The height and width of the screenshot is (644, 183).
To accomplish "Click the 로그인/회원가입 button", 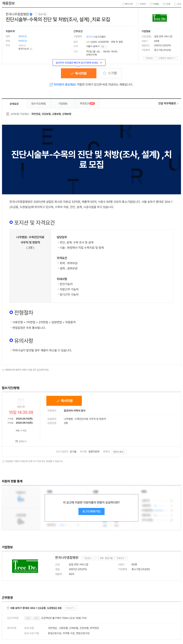I will point(91,511).
